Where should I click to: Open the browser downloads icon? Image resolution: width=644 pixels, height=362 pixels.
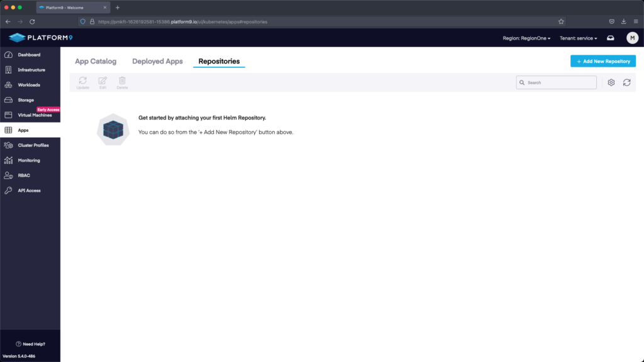(623, 22)
